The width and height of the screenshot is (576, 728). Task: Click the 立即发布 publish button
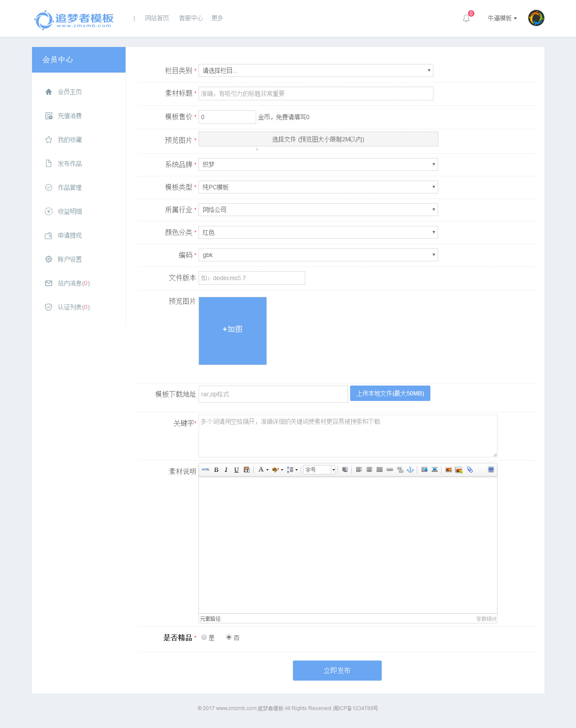point(337,670)
